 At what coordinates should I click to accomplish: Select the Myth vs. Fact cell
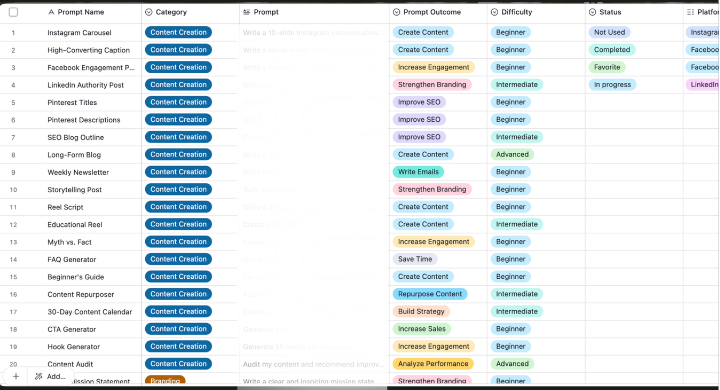(69, 242)
